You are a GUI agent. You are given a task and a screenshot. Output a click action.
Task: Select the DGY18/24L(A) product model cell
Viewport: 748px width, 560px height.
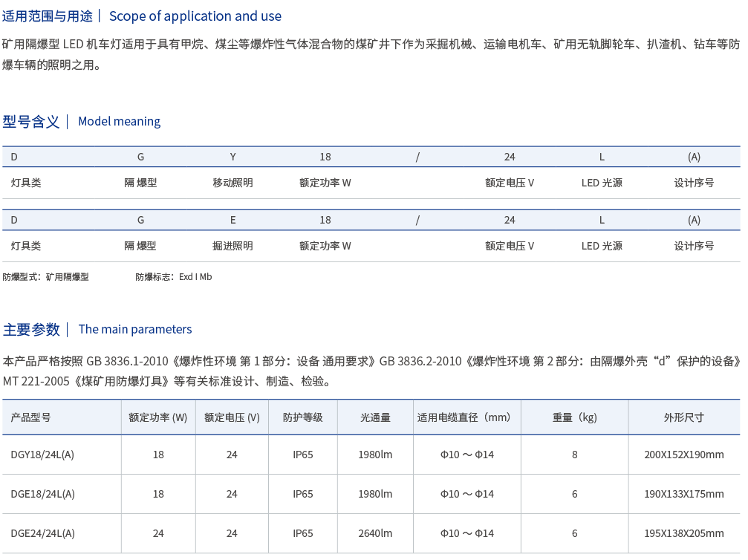(42, 455)
